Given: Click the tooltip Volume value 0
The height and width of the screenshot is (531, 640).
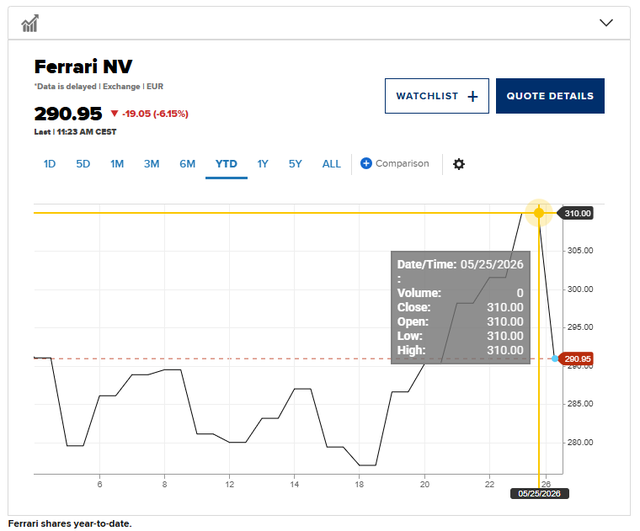Looking at the screenshot, I should click(x=520, y=293).
